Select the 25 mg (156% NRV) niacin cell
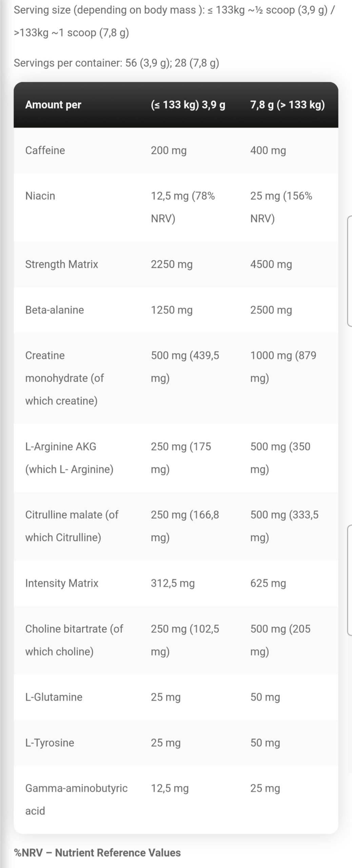The height and width of the screenshot is (868, 352). tap(281, 207)
